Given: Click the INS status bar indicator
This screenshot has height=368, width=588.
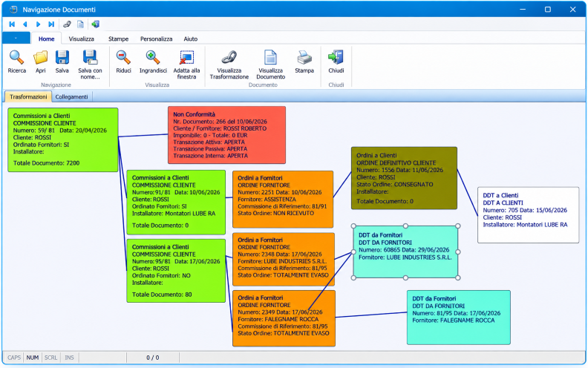Looking at the screenshot, I should pyautogui.click(x=69, y=358).
